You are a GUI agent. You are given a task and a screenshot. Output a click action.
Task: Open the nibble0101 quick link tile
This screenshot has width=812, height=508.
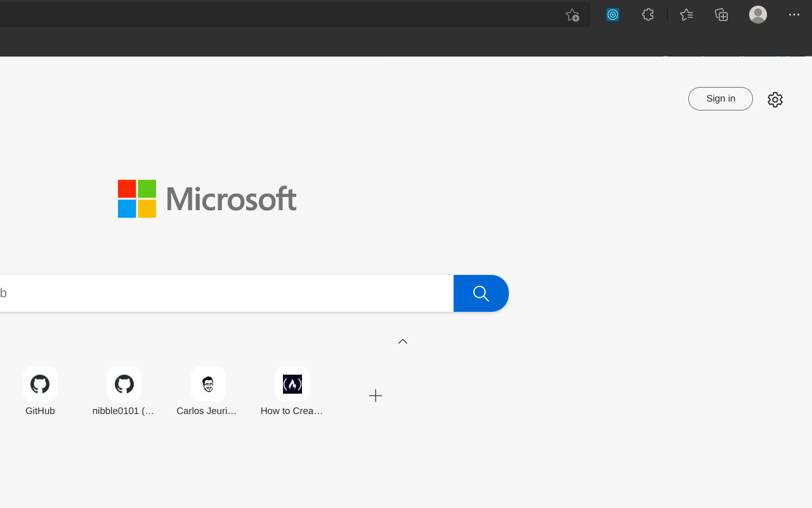tap(124, 392)
